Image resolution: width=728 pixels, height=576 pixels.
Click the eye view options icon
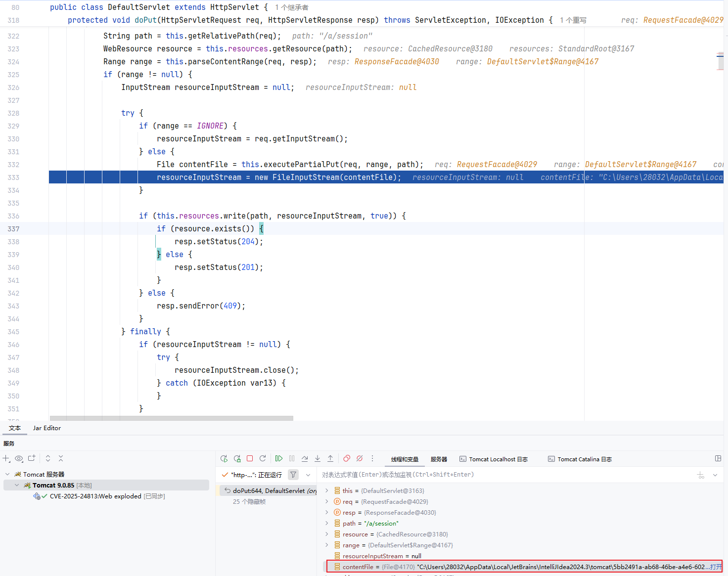(19, 458)
